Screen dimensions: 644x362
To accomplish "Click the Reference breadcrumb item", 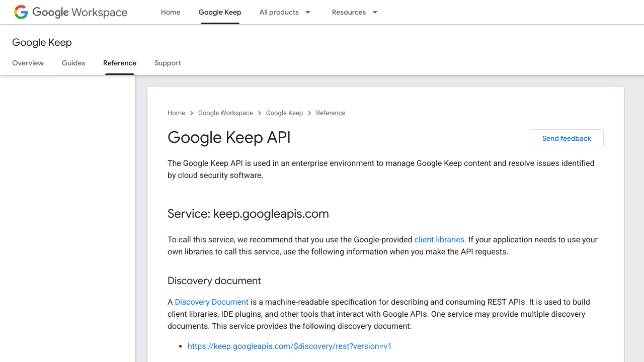I will 331,113.
